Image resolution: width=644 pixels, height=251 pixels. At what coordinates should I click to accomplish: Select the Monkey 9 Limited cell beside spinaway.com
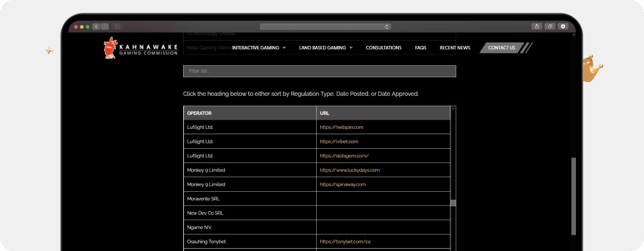click(250, 184)
